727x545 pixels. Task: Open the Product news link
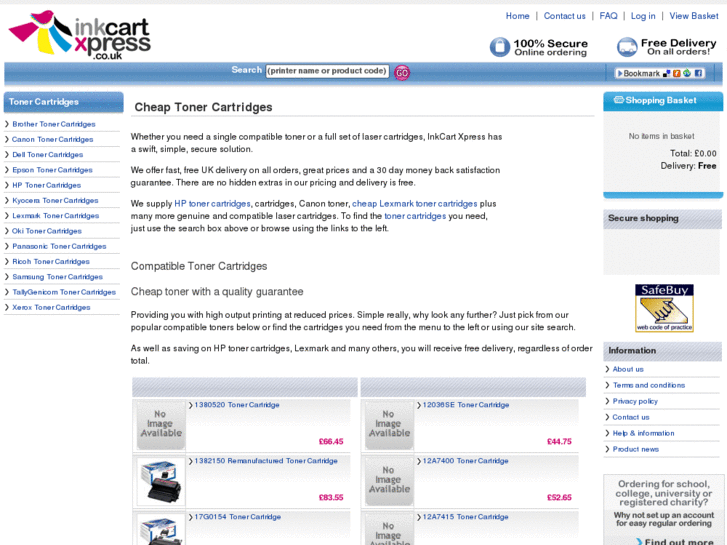(635, 449)
